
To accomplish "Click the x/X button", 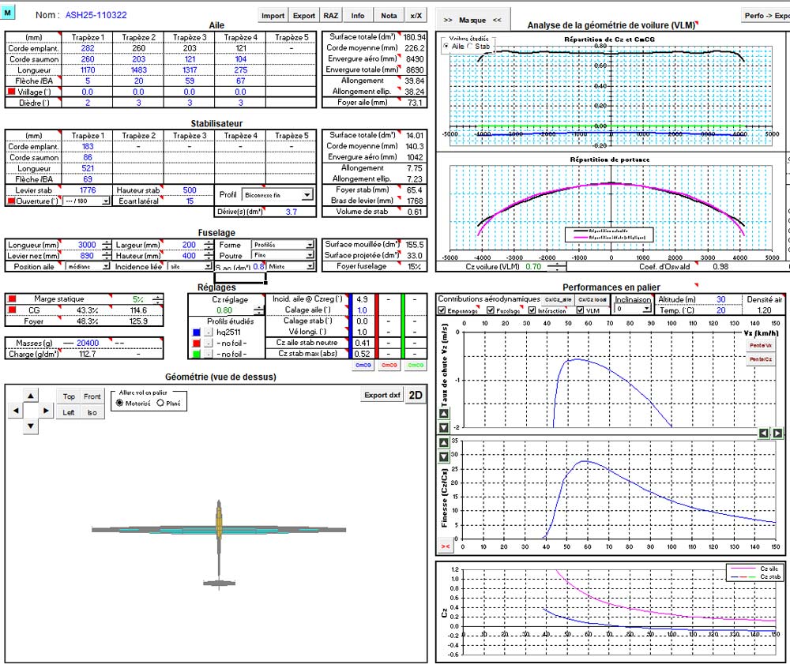I will coord(416,16).
